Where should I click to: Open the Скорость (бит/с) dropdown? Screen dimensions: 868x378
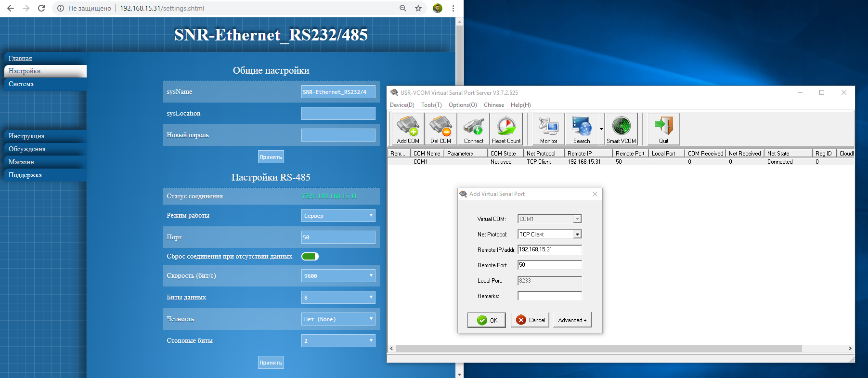pyautogui.click(x=338, y=276)
